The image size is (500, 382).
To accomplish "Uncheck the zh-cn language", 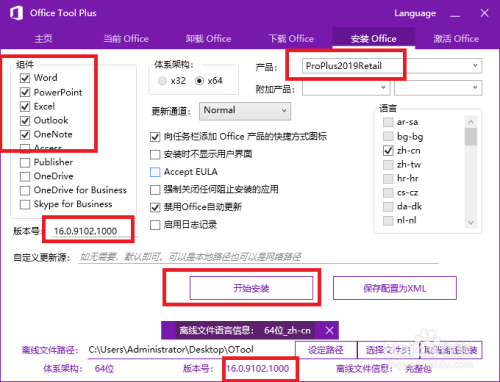I will click(x=388, y=150).
